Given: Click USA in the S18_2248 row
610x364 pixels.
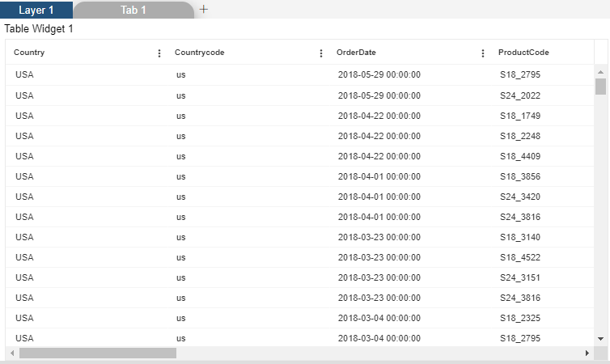Looking at the screenshot, I should (x=24, y=136).
